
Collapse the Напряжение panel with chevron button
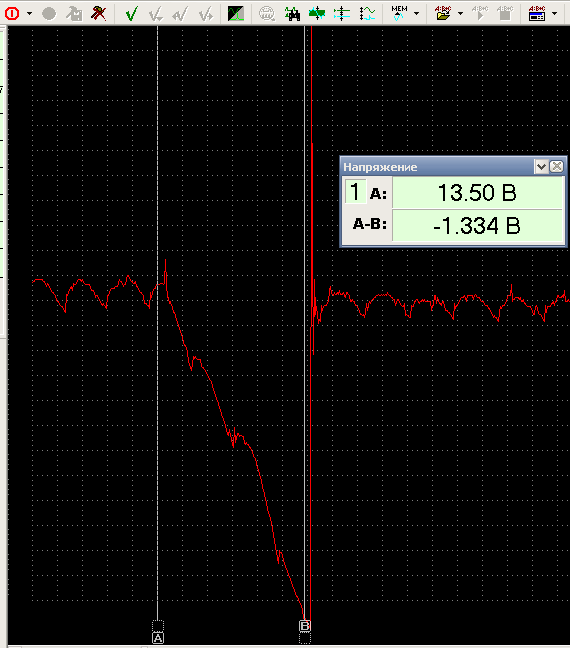(541, 167)
